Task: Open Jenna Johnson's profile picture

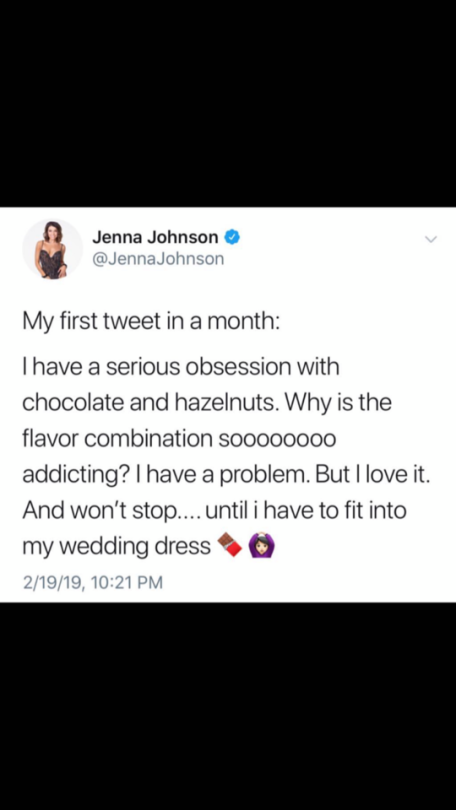Action: (52, 249)
